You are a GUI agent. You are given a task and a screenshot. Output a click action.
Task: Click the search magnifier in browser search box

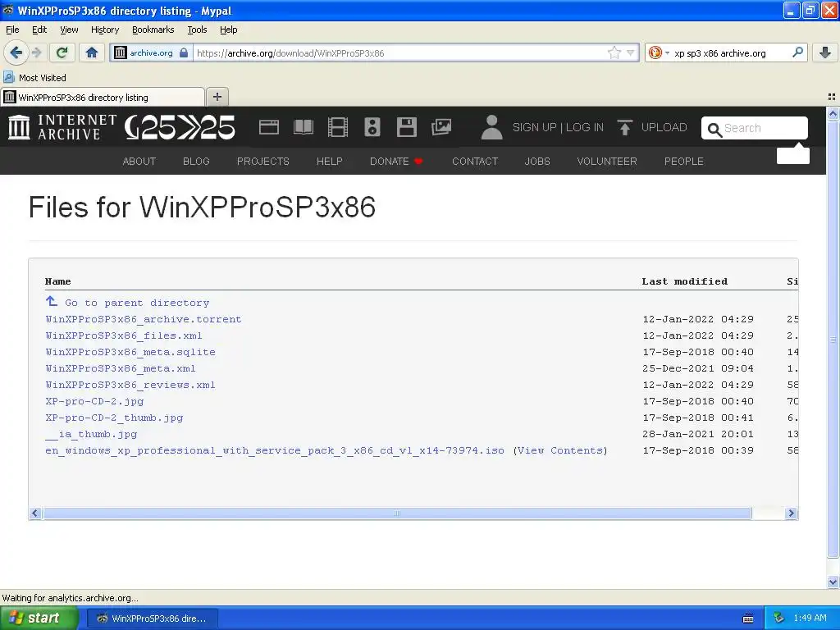(797, 52)
